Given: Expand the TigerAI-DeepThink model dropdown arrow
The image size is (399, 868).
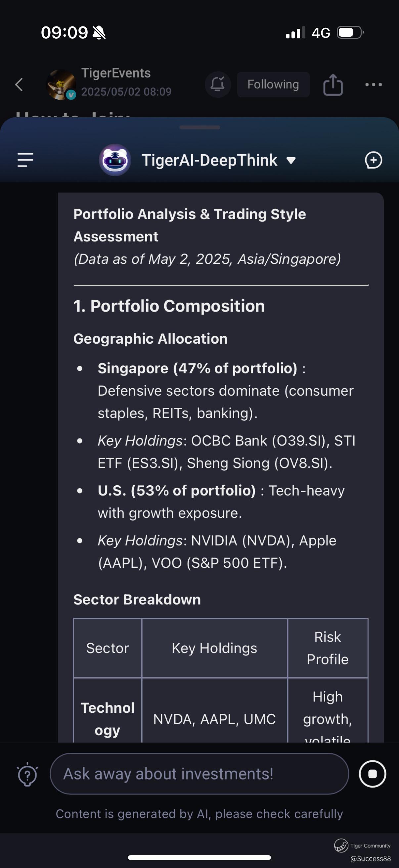Looking at the screenshot, I should (291, 160).
